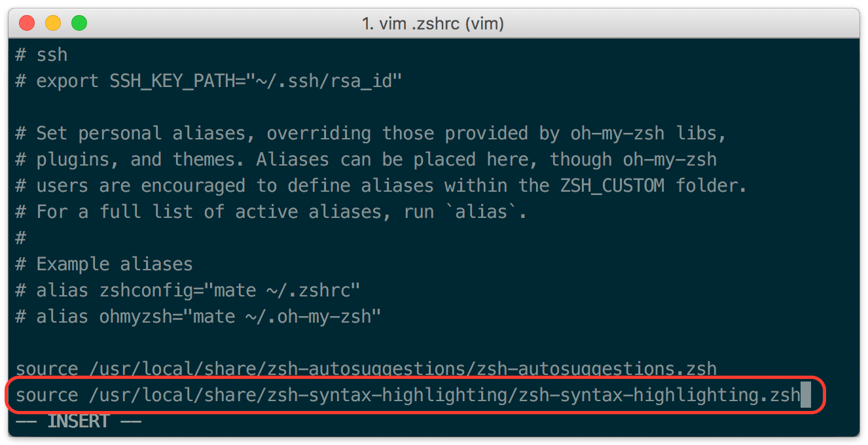Click the backticked `alias` word
868x445 pixels.
tap(486, 212)
